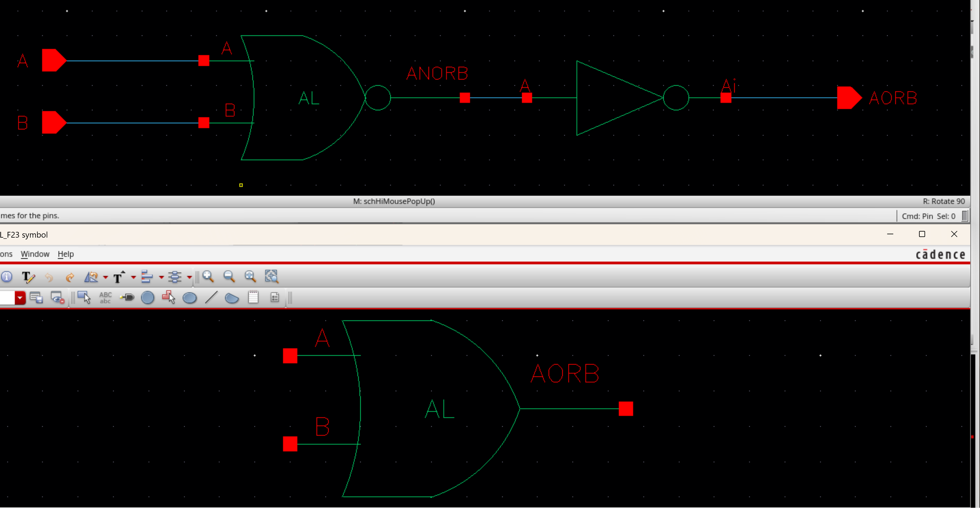Click the Create Pin tool icon
980x508 pixels.
pyautogui.click(x=127, y=298)
